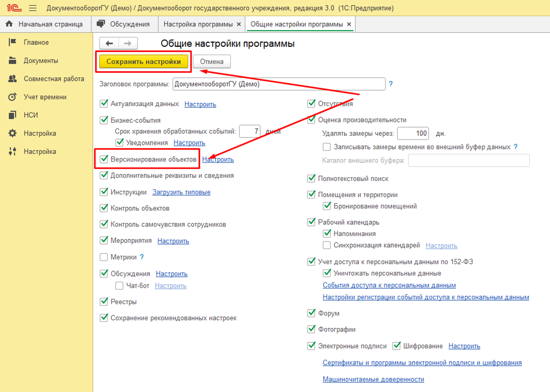Enable the Чат-бот checkbox
This screenshot has height=392, width=550.
[x=119, y=285]
